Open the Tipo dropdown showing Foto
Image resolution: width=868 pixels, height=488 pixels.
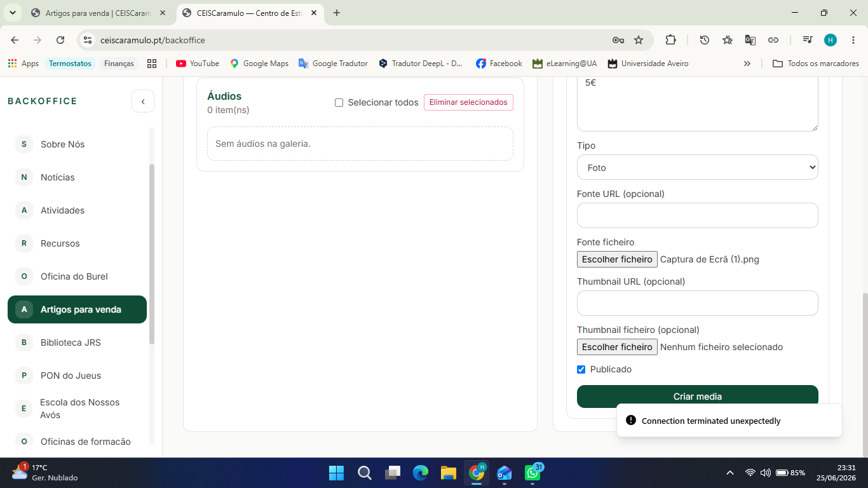(697, 167)
